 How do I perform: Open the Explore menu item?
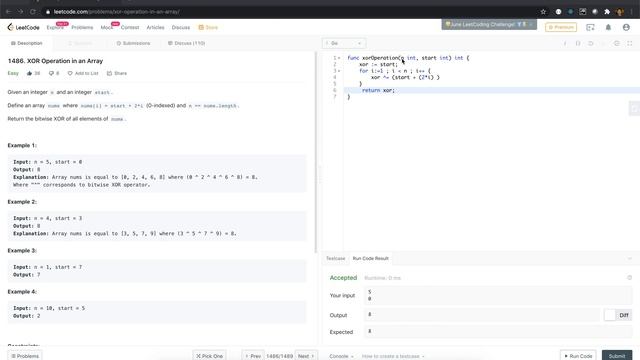pos(55,27)
